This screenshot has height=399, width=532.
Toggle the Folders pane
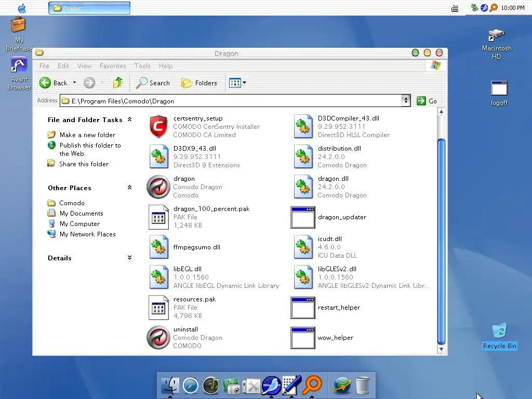(x=199, y=83)
